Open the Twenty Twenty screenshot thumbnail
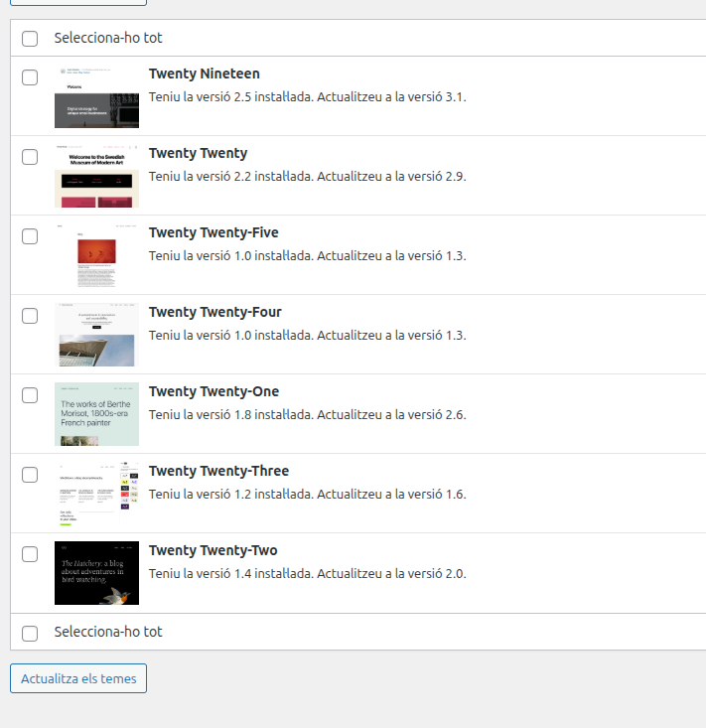This screenshot has width=706, height=728. pyautogui.click(x=96, y=176)
